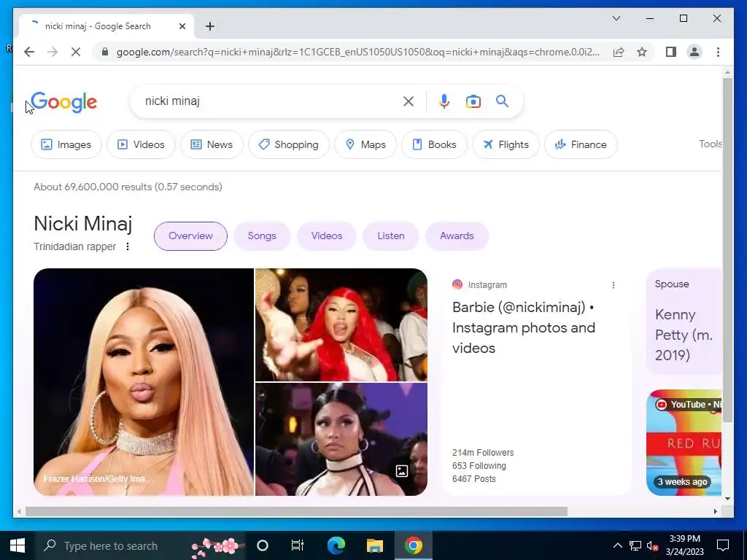The image size is (747, 560).
Task: Launch Microsoft Edge from taskbar
Action: coord(336,545)
